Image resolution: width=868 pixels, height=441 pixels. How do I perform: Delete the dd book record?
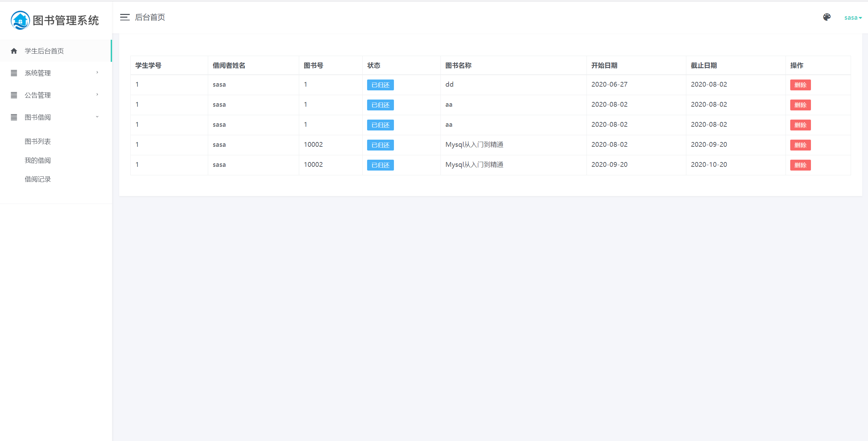coord(800,85)
